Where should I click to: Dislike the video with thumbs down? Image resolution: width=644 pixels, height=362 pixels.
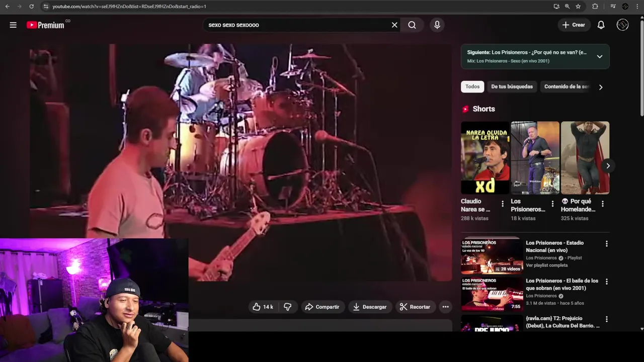287,307
